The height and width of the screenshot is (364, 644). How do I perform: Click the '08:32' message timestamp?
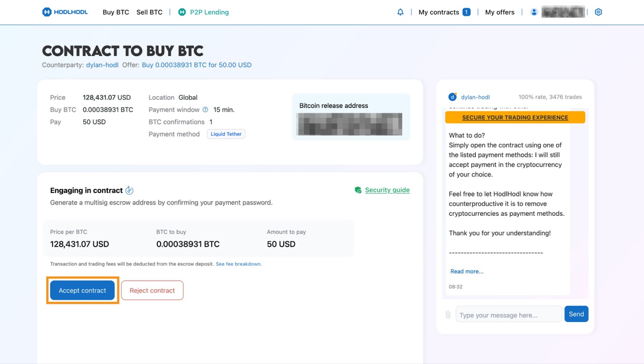[456, 287]
